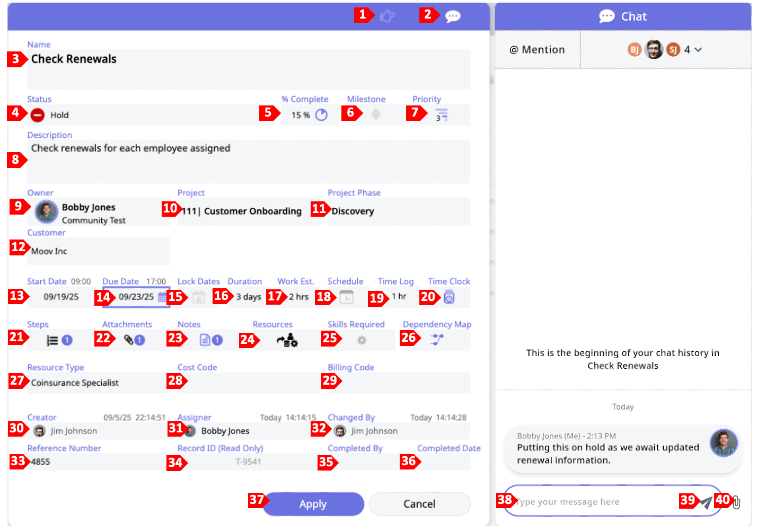The width and height of the screenshot is (757, 532).
Task: Adjust the 15% Complete progress control
Action: (321, 115)
